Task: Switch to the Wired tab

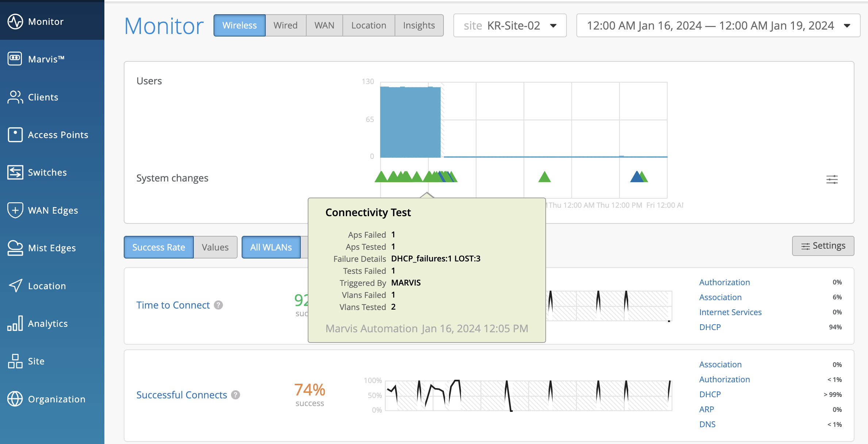Action: pyautogui.click(x=285, y=25)
